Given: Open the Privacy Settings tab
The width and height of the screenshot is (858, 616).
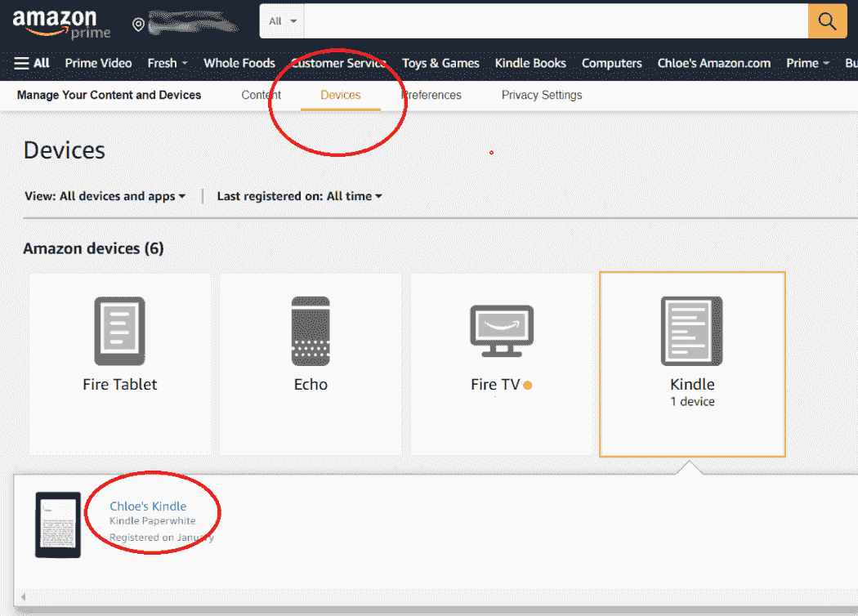Looking at the screenshot, I should [541, 95].
